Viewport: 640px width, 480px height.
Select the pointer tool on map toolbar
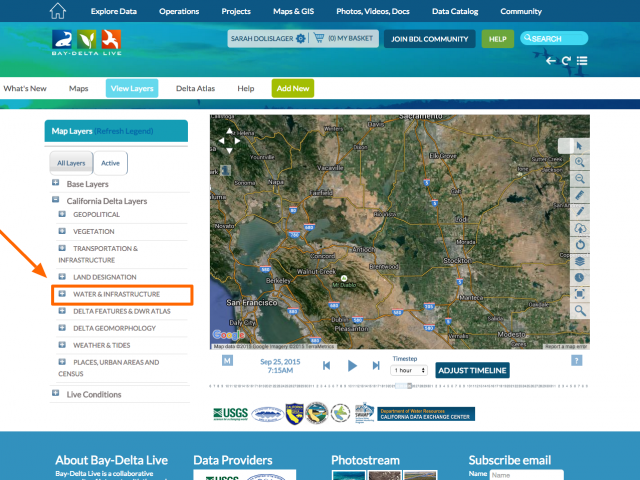[580, 146]
